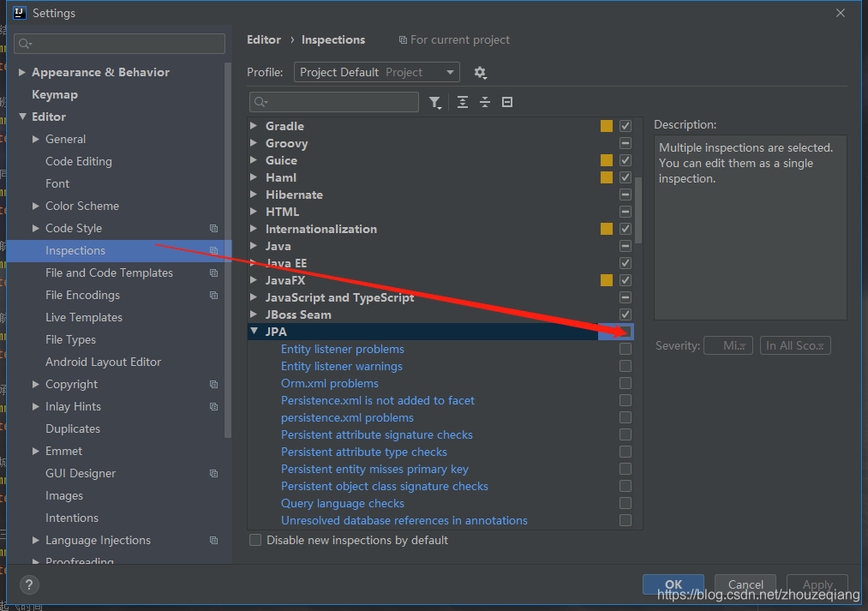Expand the General settings node
The image size is (868, 611).
[x=35, y=140]
